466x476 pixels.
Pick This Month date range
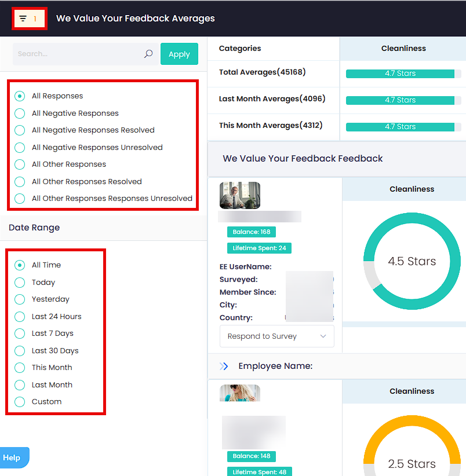point(20,368)
